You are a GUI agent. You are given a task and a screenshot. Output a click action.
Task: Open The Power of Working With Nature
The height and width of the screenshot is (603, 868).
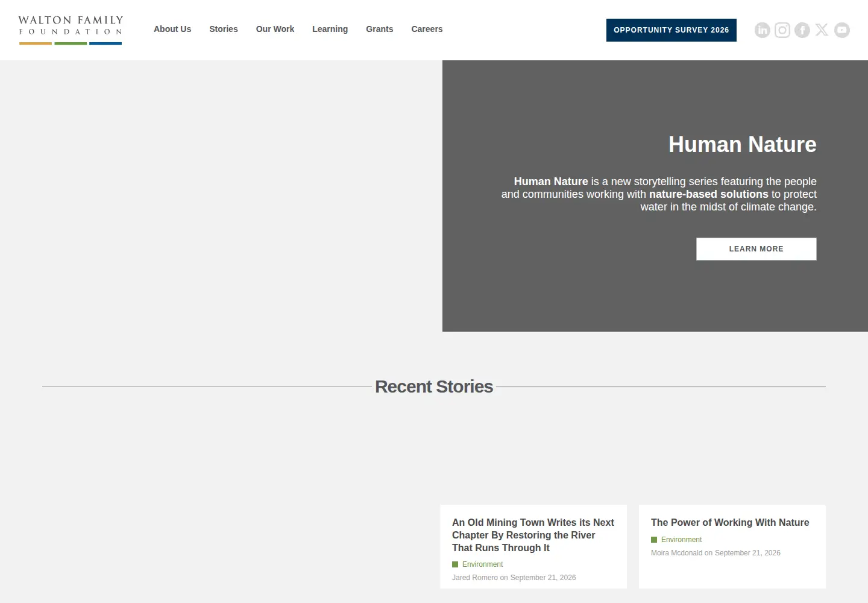(730, 522)
